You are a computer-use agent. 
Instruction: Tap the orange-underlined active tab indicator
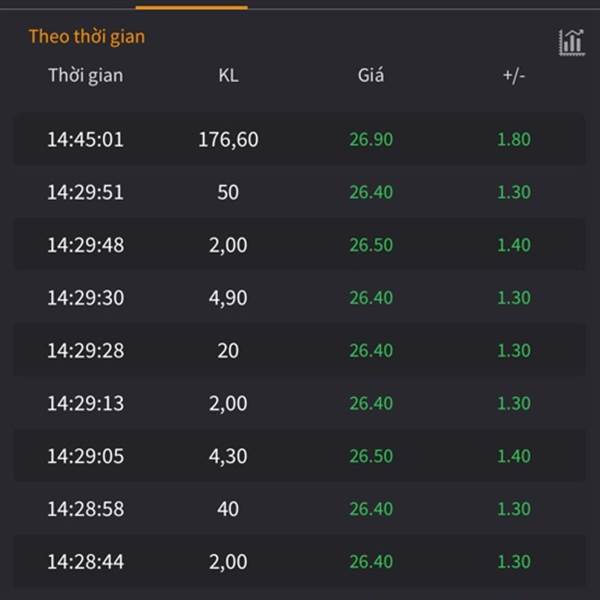(x=192, y=7)
